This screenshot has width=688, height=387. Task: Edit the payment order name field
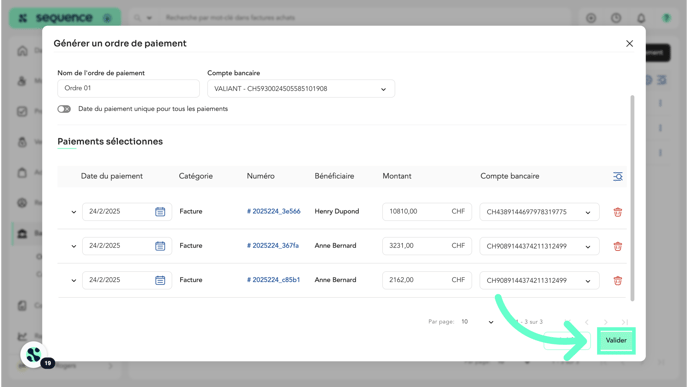click(128, 88)
